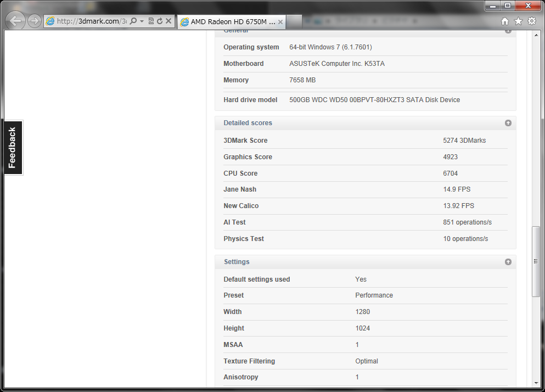545x392 pixels.
Task: Click the 'MSAA' row label
Action: 233,345
